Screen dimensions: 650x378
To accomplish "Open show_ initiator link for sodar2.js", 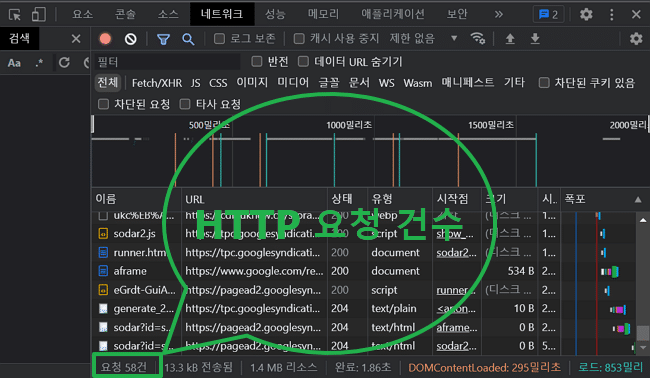I will tap(455, 234).
